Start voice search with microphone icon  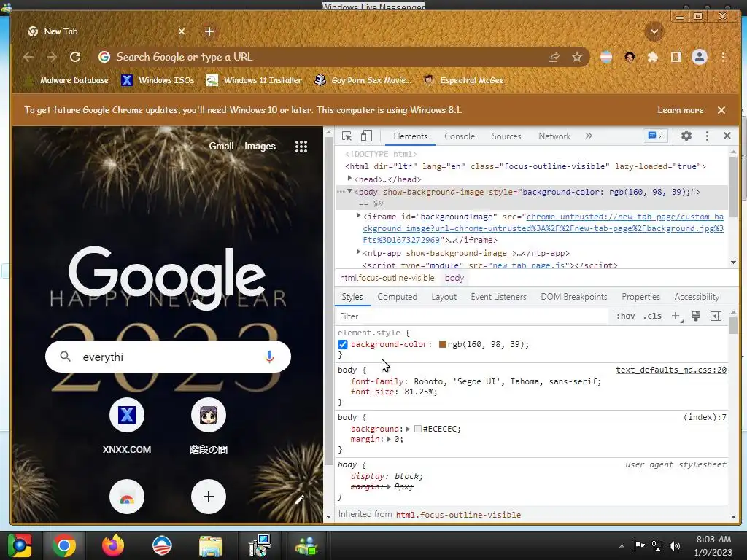269,357
